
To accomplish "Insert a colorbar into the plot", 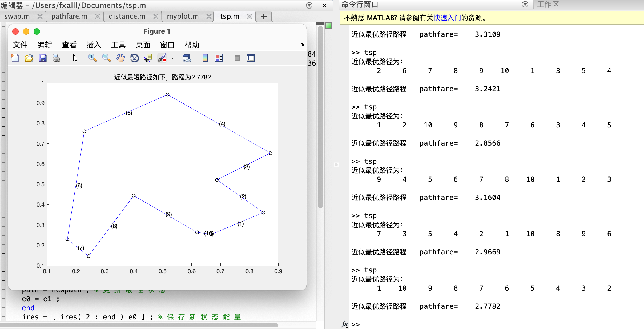I will coord(205,58).
